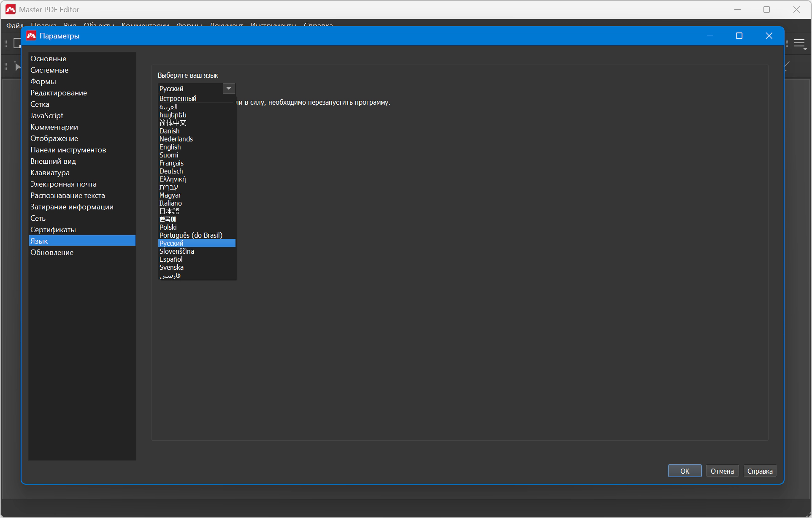
Task: Open Распознавание текста settings
Action: (82, 195)
